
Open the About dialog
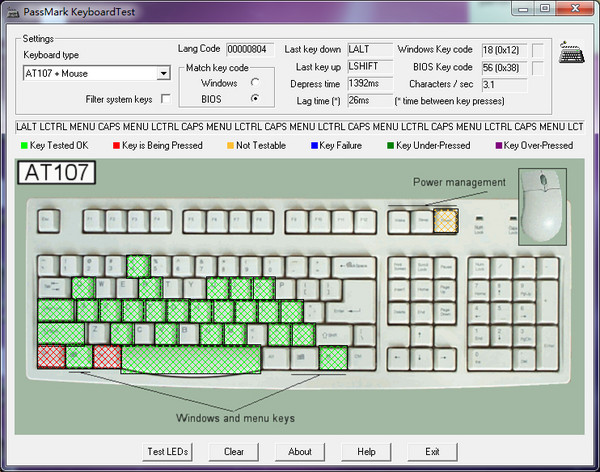300,452
